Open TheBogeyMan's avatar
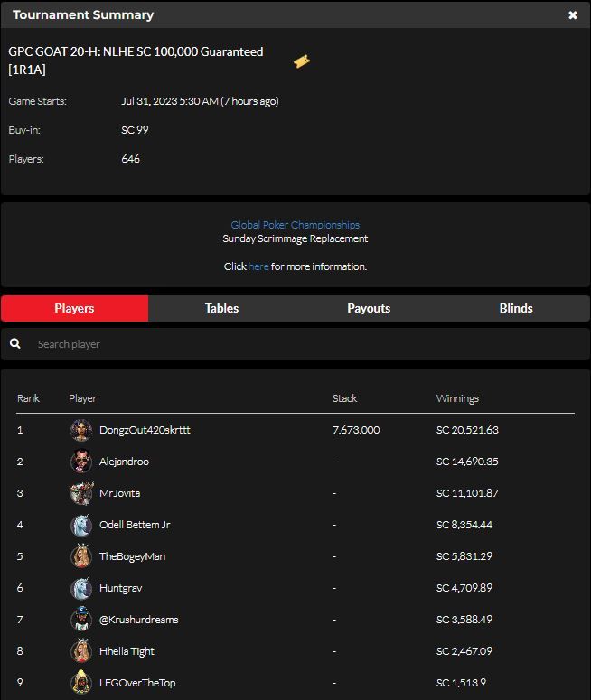The height and width of the screenshot is (700, 591). tap(81, 556)
